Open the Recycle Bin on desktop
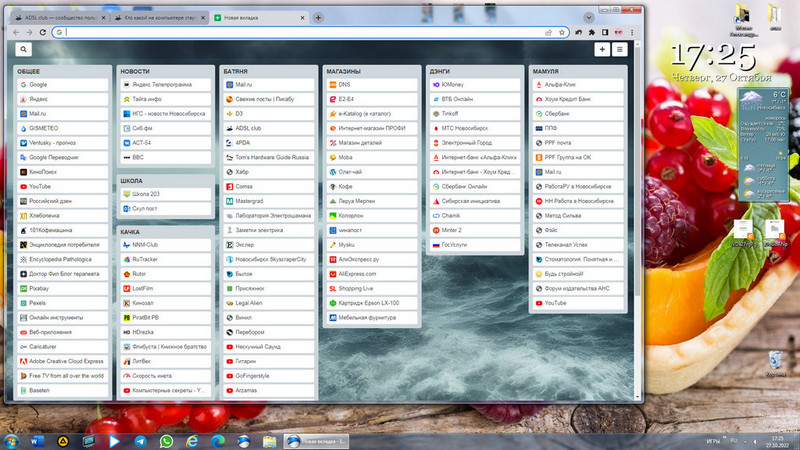The width and height of the screenshot is (800, 450). pos(776,364)
